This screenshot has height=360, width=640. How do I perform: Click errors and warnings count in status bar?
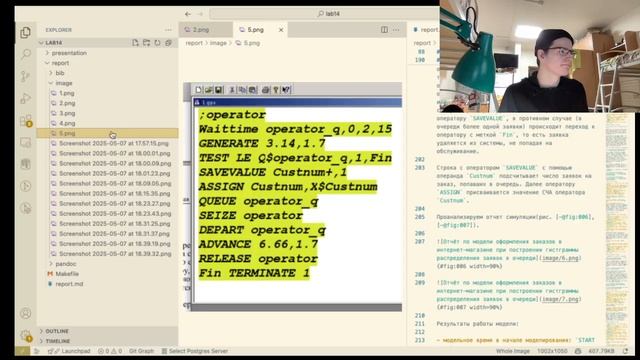point(110,351)
